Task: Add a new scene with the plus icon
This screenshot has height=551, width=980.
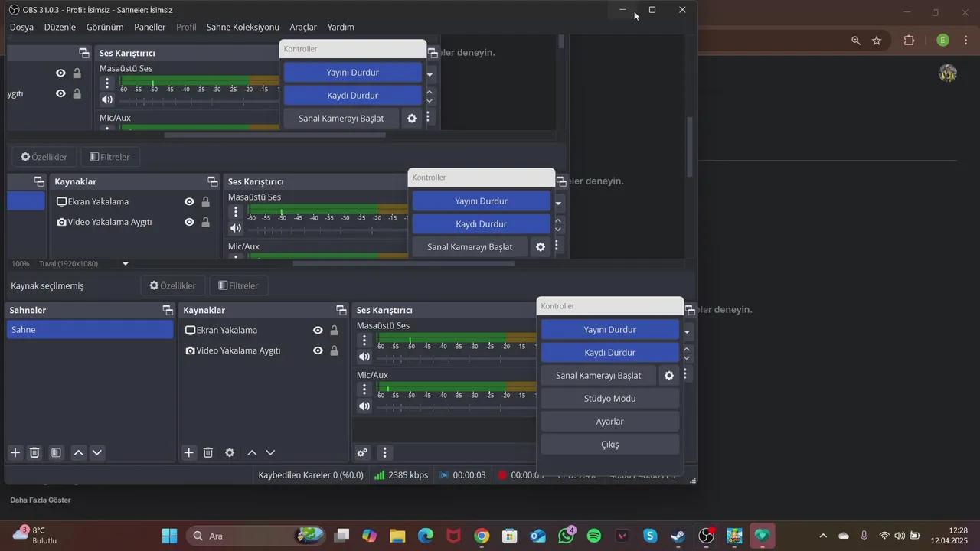Action: [15, 452]
